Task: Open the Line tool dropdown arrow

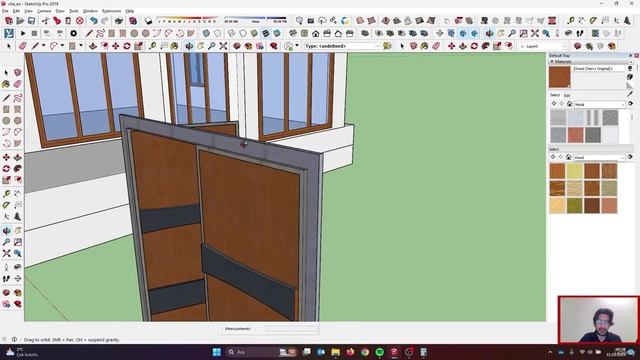Action: tap(44, 46)
